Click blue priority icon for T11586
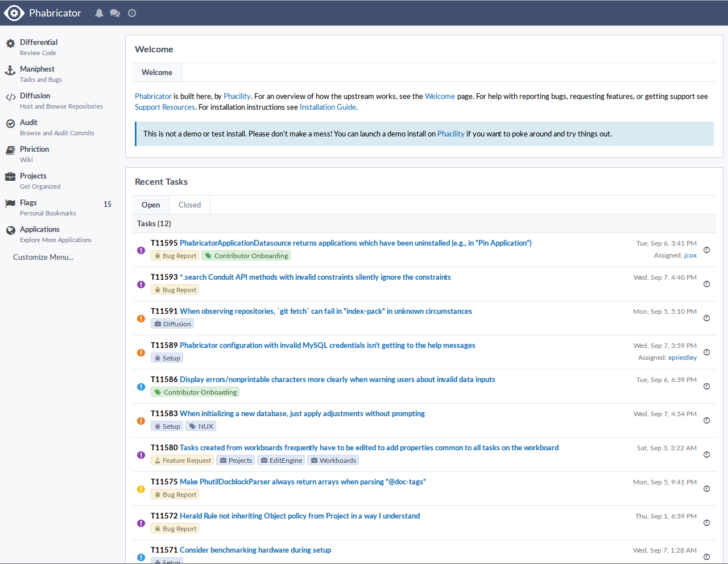The height and width of the screenshot is (564, 728). (141, 387)
